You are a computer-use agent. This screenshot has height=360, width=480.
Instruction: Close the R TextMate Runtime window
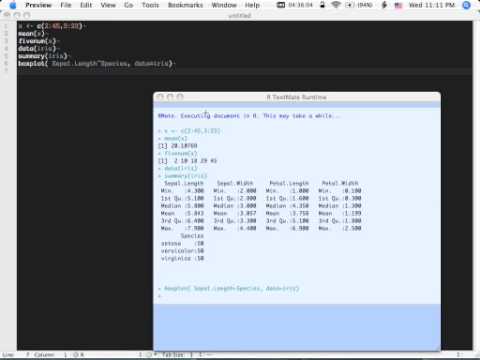coord(160,97)
